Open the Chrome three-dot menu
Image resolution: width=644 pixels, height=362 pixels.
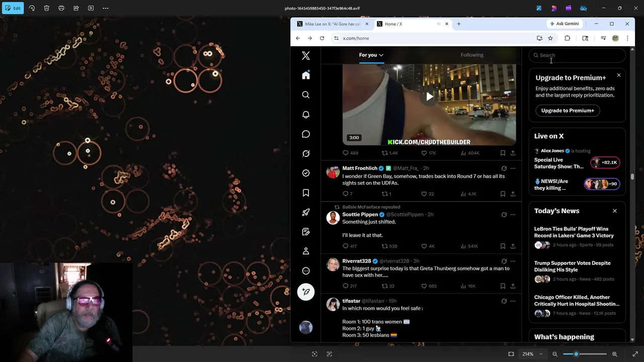point(627,38)
